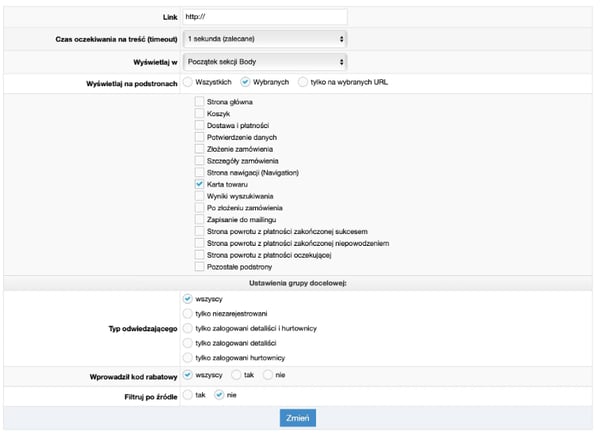Viewport: 602px width, 434px height.
Task: Enable the 'Wyniki wyszukiwania' checkbox
Action: (x=200, y=196)
